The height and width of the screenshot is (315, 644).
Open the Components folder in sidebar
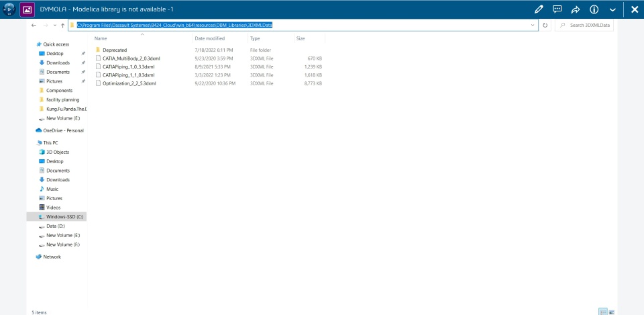(59, 91)
